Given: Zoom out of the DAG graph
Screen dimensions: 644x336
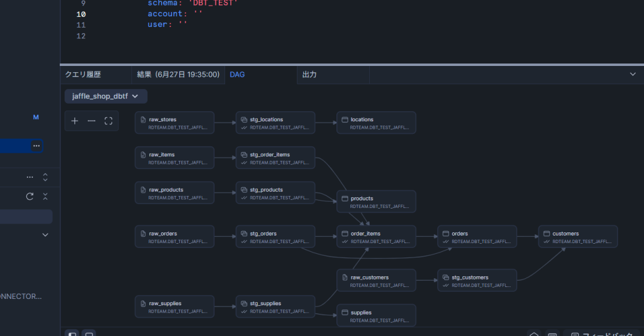Looking at the screenshot, I should click(92, 121).
